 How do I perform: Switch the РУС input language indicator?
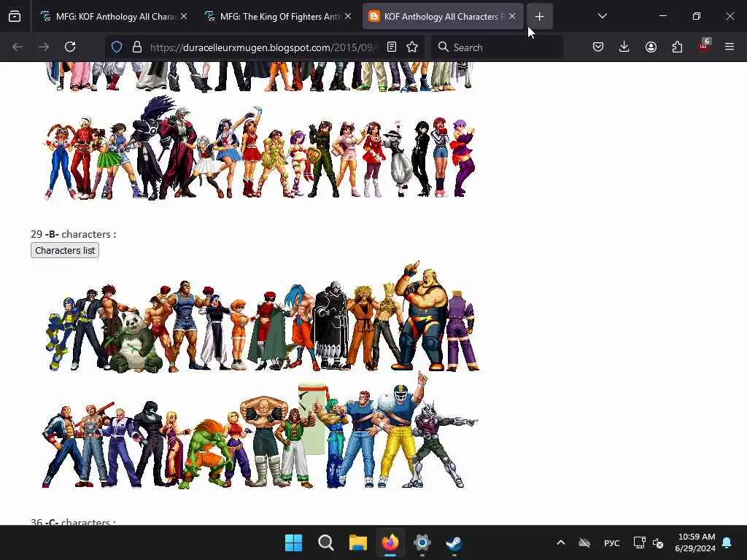[612, 542]
